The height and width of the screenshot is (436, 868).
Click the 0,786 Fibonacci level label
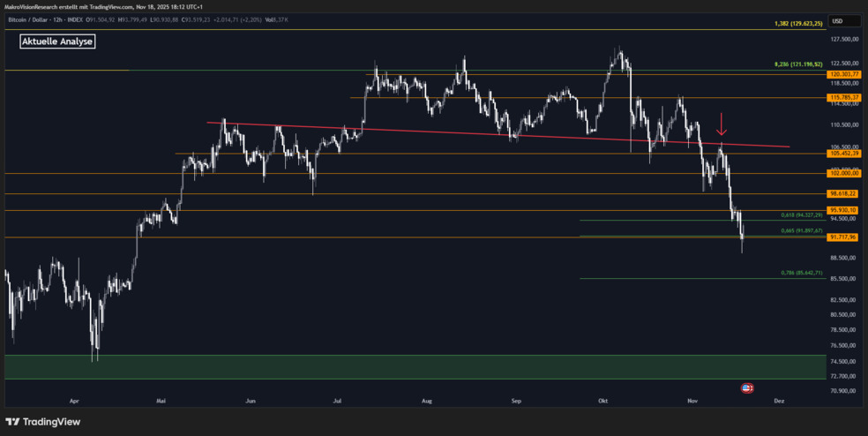pyautogui.click(x=801, y=273)
